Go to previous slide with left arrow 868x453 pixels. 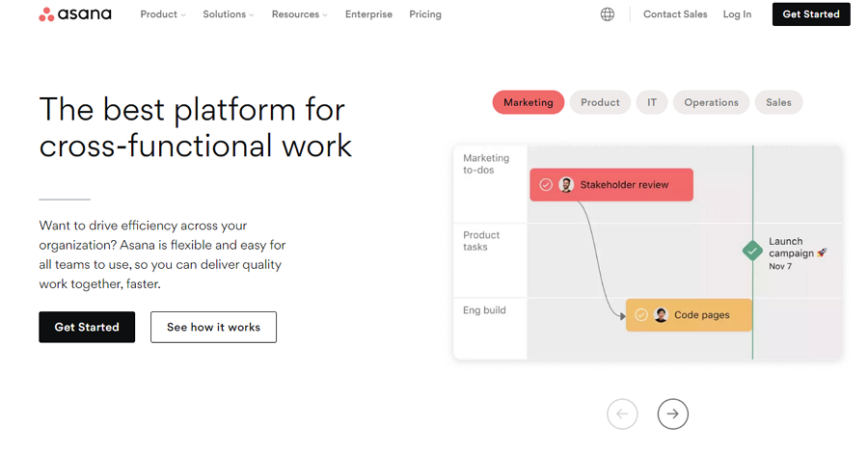point(622,413)
